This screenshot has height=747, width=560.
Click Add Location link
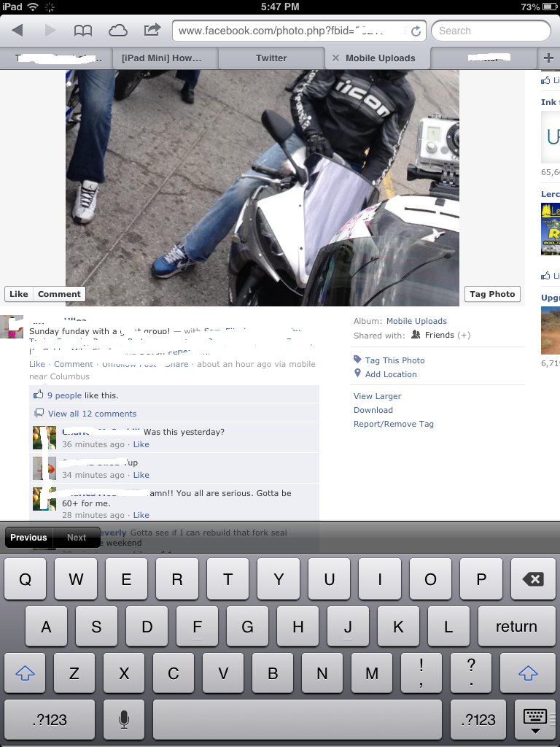[391, 374]
